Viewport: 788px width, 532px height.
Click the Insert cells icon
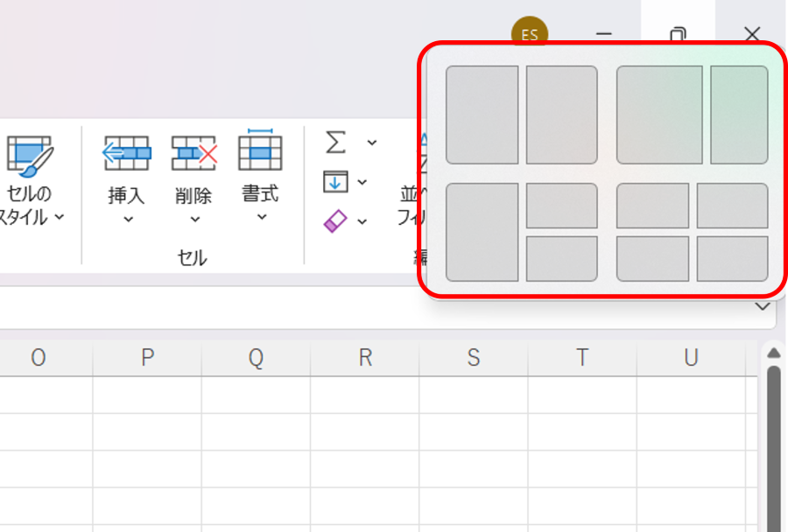[x=126, y=153]
